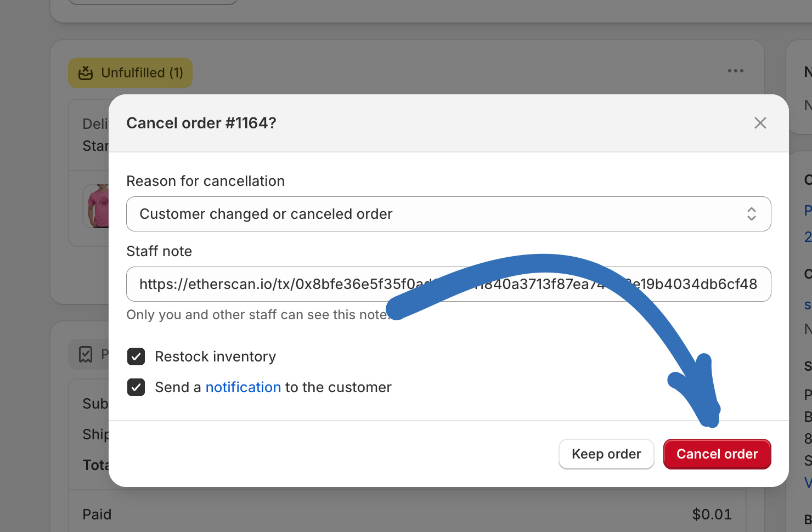Close the Cancel order dialog

coord(760,123)
